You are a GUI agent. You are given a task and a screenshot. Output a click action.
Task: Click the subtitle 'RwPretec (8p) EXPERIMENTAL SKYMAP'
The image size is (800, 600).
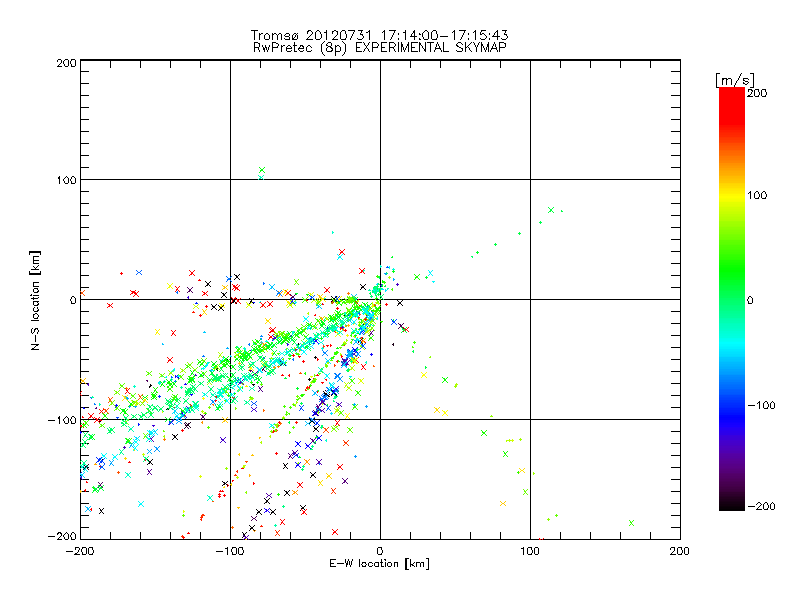[x=380, y=48]
